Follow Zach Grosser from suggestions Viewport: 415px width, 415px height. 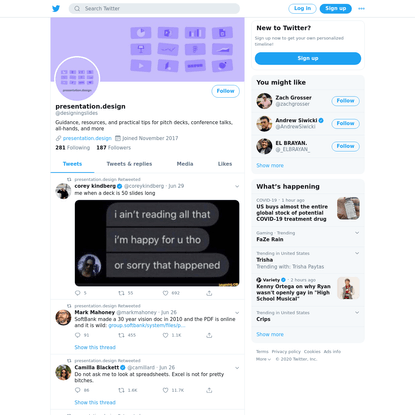(345, 101)
